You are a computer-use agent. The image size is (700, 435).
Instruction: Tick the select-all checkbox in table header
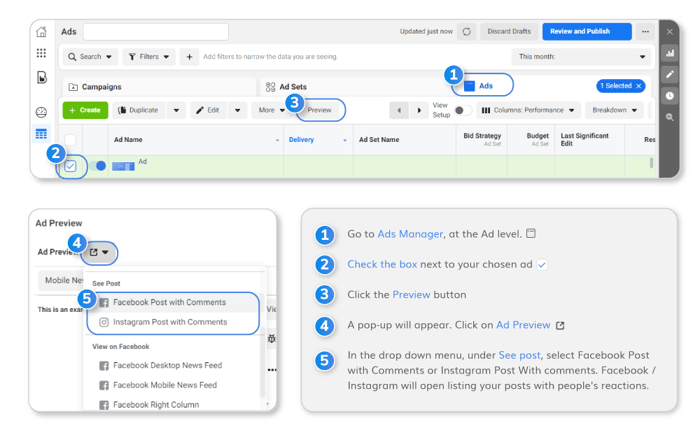click(71, 140)
